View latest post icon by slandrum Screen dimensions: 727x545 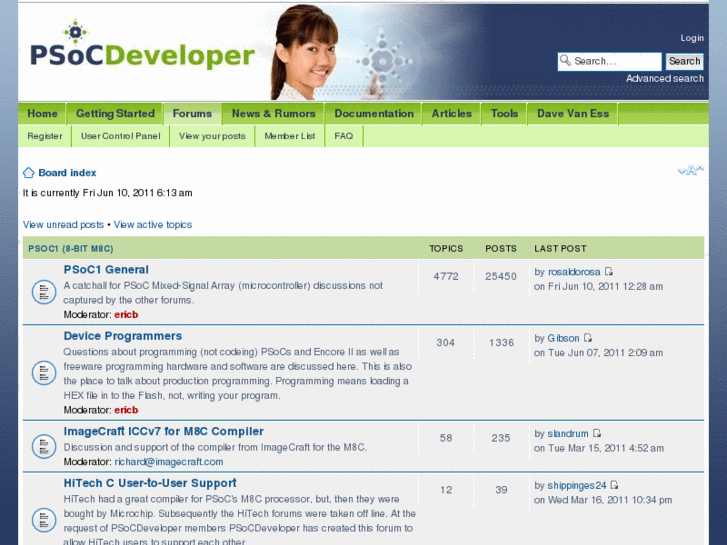tap(597, 434)
